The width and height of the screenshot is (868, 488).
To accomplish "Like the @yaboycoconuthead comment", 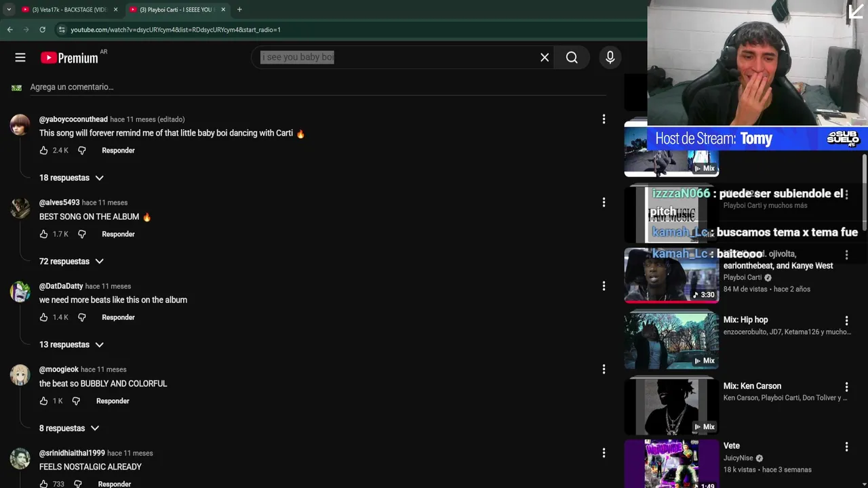I will (x=43, y=150).
